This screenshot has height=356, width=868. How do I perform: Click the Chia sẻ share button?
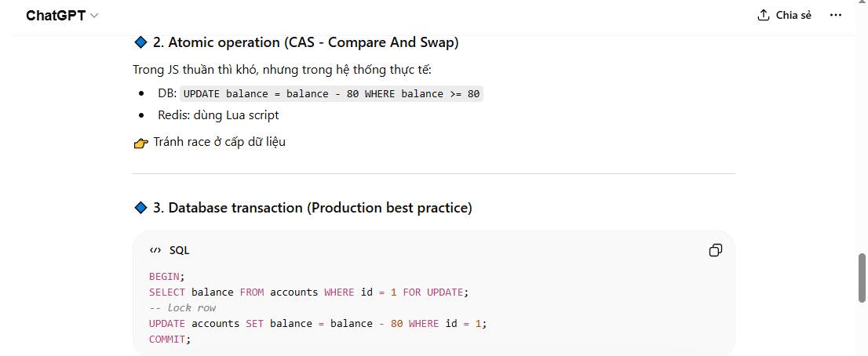(x=784, y=15)
